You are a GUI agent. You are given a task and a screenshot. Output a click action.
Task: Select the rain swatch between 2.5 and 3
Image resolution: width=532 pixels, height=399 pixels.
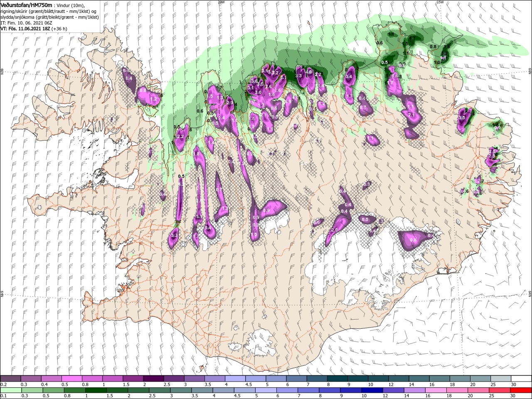[x=159, y=390]
